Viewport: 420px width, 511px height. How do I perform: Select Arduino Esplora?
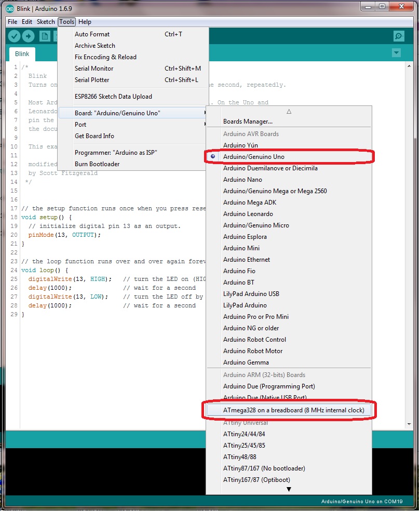(289, 237)
